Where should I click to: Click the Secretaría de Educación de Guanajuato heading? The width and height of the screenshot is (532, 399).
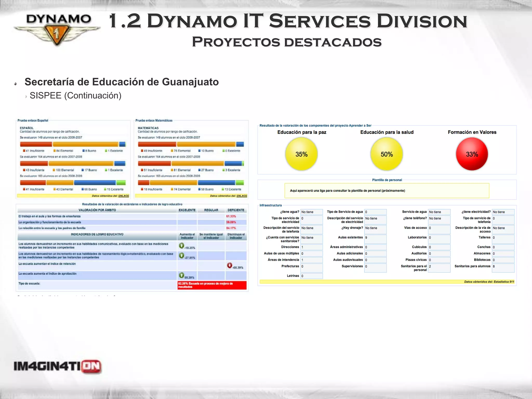(122, 82)
